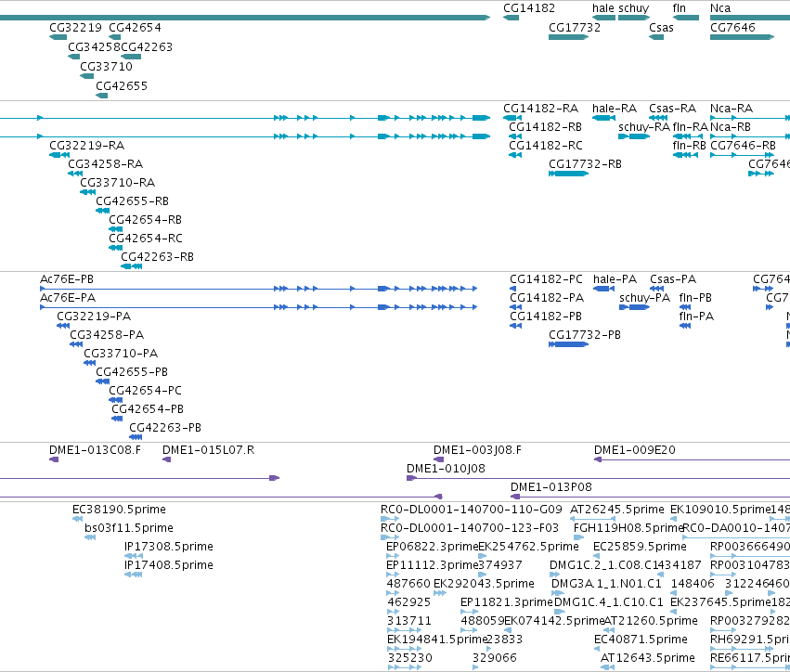The image size is (790, 672).
Task: Select the Nca-RA transcript label
Action: tap(732, 109)
